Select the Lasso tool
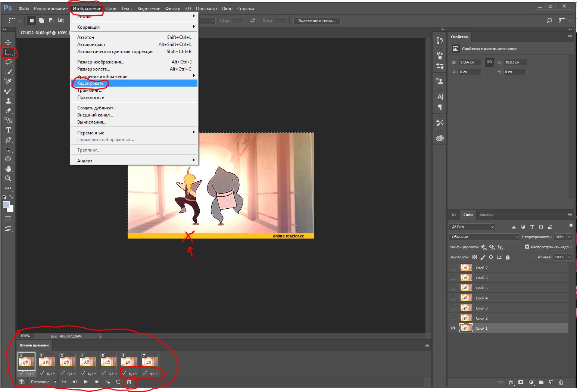The height and width of the screenshot is (392, 577). click(x=8, y=62)
